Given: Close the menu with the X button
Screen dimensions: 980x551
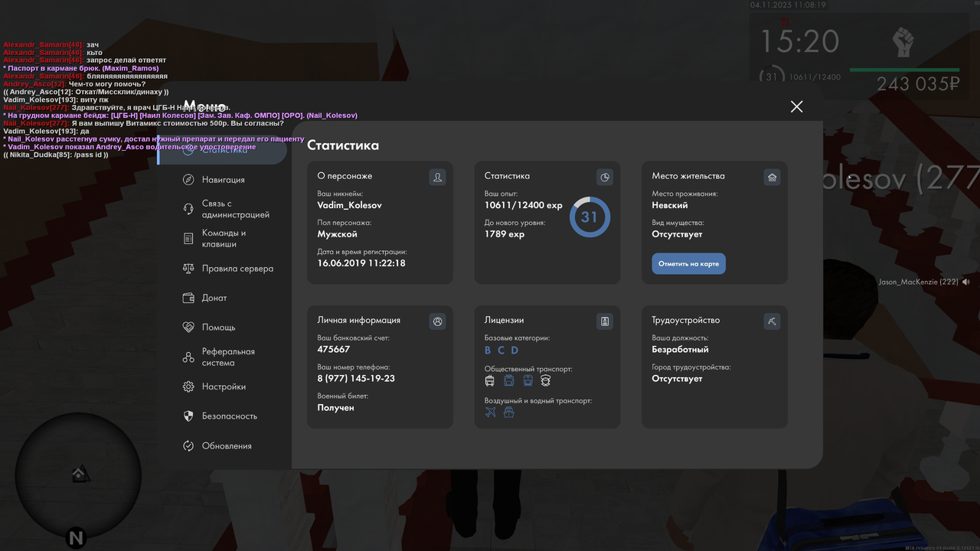Looking at the screenshot, I should pos(797,106).
